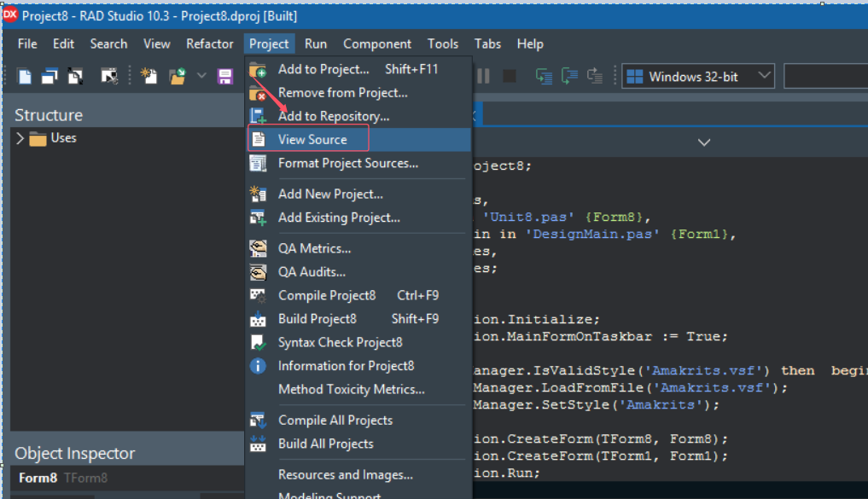
Task: Click the Stop square toolbar button
Action: pyautogui.click(x=510, y=76)
